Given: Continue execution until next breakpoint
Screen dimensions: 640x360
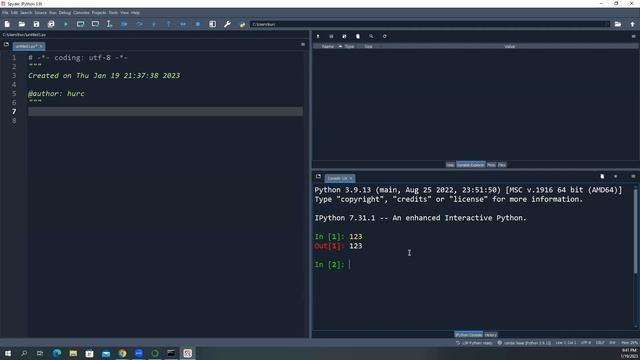Looking at the screenshot, I should coord(183,24).
